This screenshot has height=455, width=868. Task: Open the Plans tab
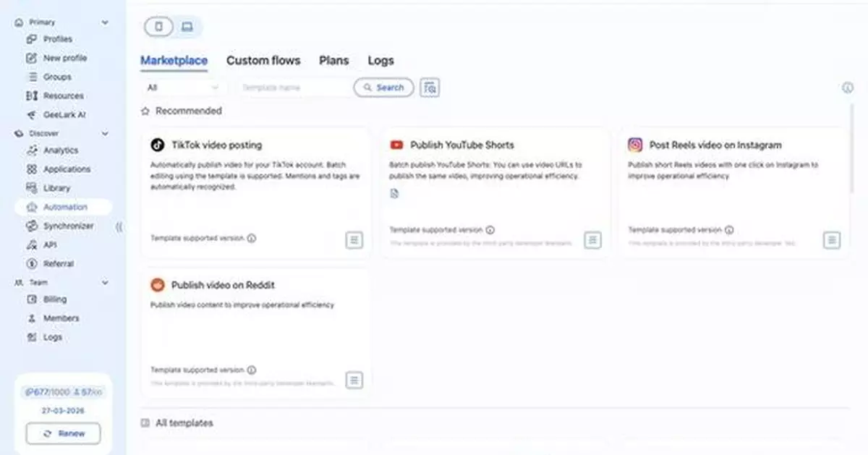[333, 61]
